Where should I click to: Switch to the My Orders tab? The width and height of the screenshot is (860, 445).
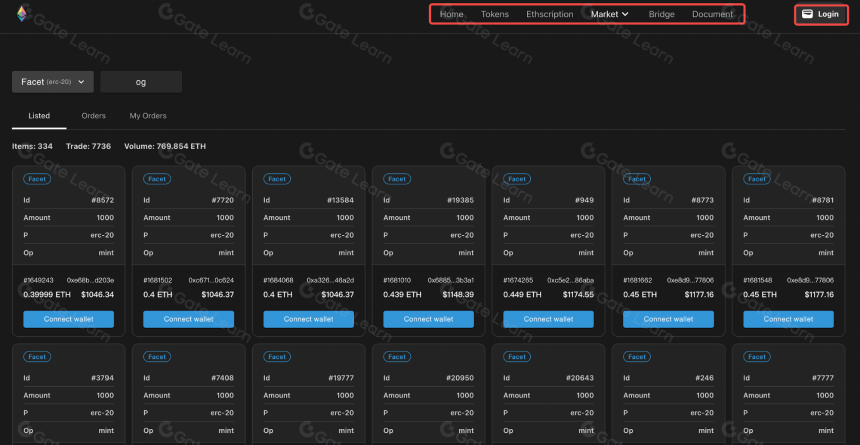148,116
